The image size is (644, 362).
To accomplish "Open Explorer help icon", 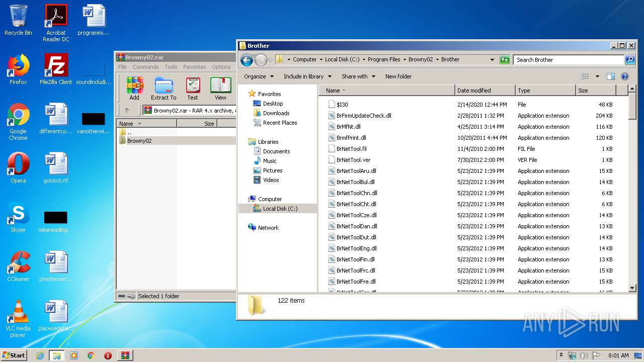I will point(625,76).
